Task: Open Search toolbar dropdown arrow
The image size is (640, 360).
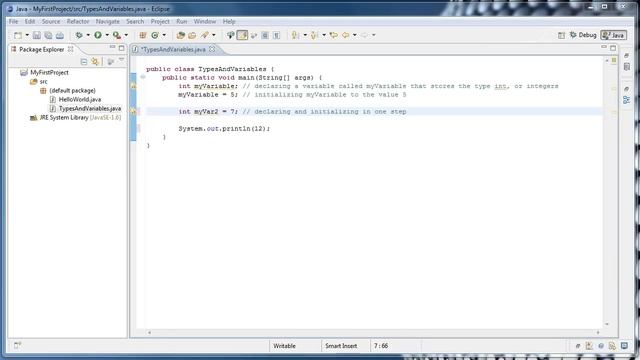Action: 213,35
